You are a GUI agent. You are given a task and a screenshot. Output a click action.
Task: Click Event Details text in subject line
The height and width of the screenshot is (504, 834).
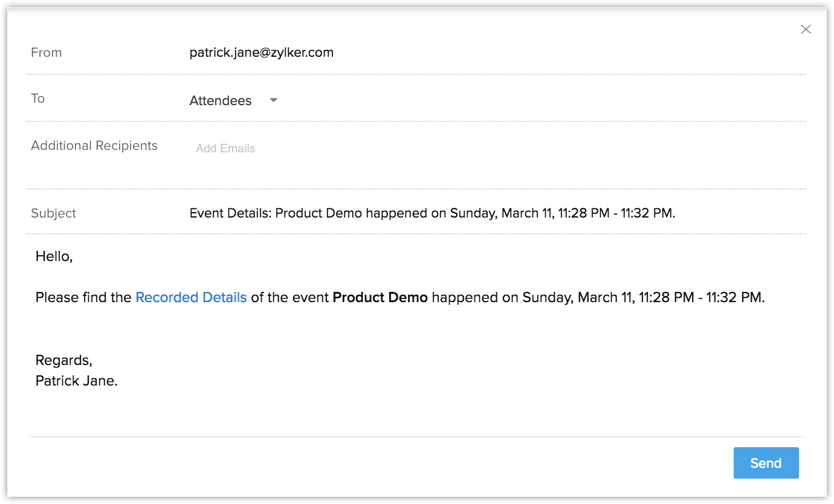230,213
